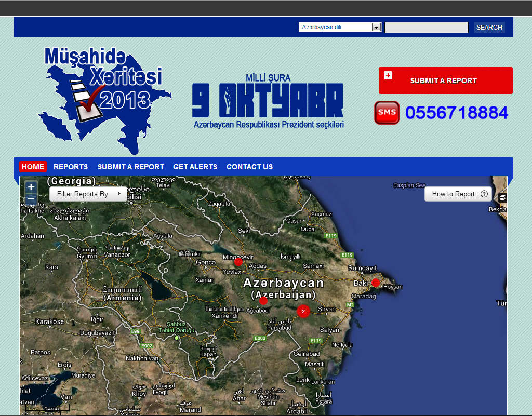Go to the HOME menu item
Screen dimensions: 532x416
pos(33,167)
